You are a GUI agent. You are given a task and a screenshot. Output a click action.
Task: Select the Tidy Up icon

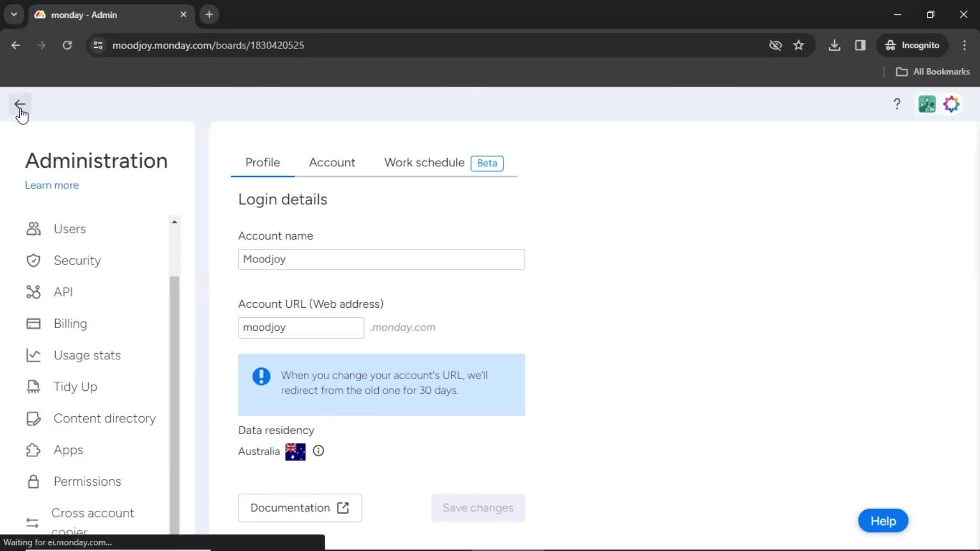click(33, 387)
